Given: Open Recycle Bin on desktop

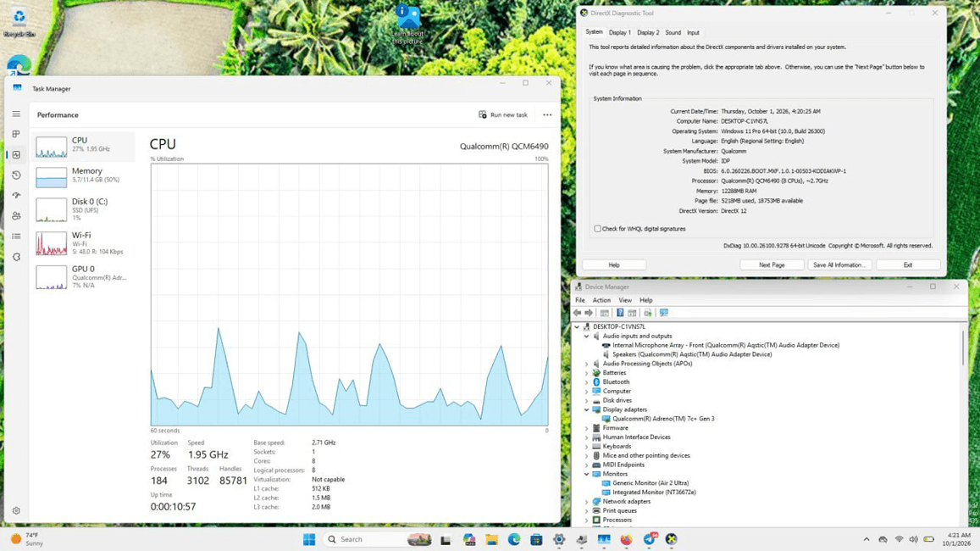Looking at the screenshot, I should coord(19,23).
